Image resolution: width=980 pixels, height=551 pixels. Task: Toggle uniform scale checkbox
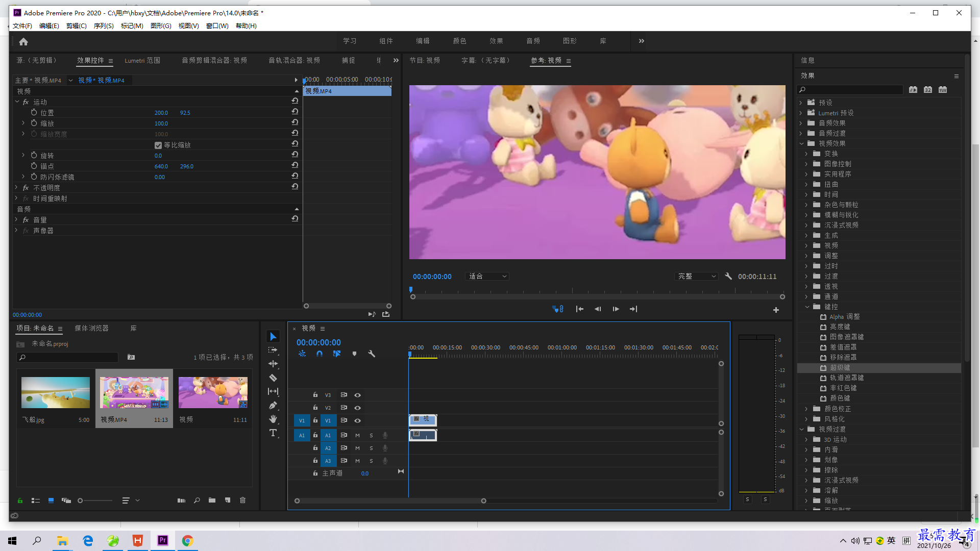158,145
